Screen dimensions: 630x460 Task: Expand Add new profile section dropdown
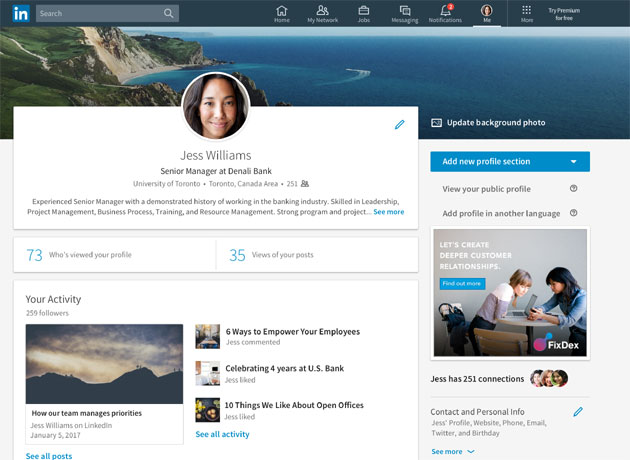pyautogui.click(x=573, y=161)
